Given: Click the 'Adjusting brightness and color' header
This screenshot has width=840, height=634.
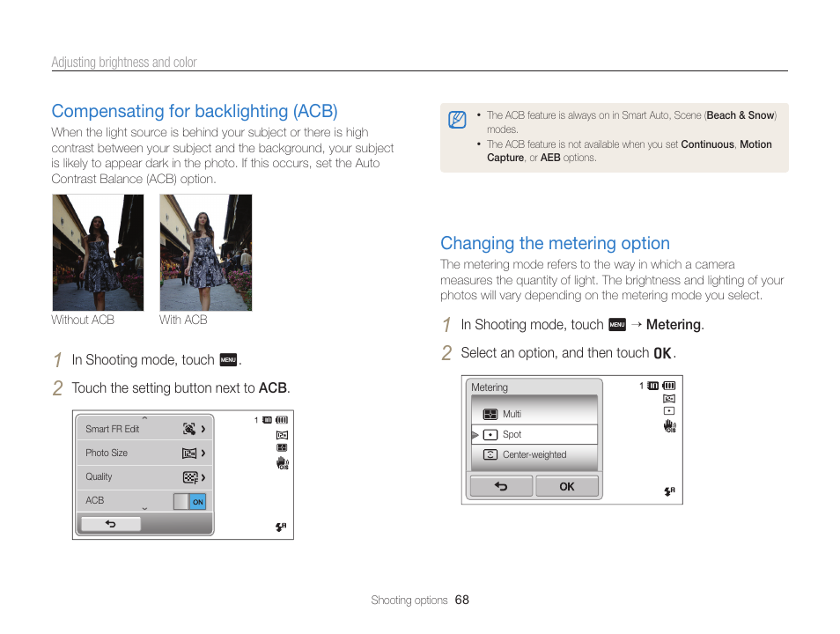Looking at the screenshot, I should click(124, 63).
